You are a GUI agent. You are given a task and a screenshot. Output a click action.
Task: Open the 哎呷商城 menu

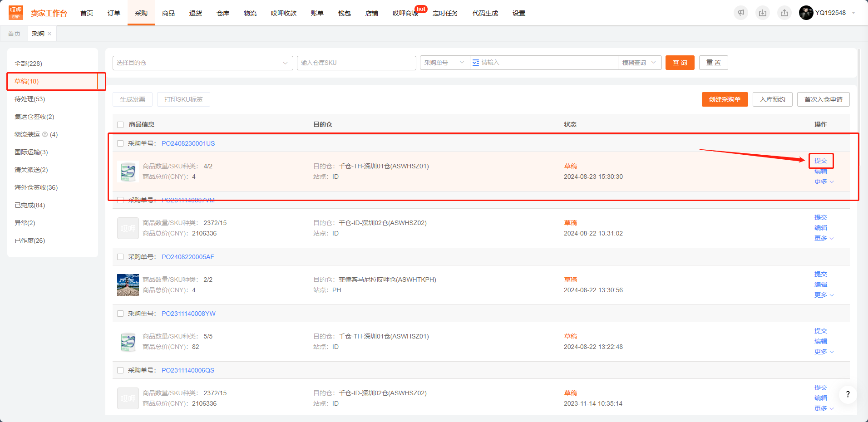click(x=405, y=13)
